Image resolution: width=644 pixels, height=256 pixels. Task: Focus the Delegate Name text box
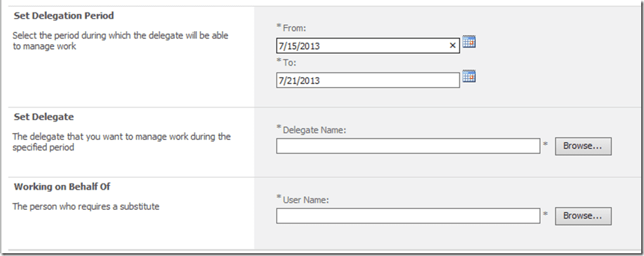click(408, 146)
